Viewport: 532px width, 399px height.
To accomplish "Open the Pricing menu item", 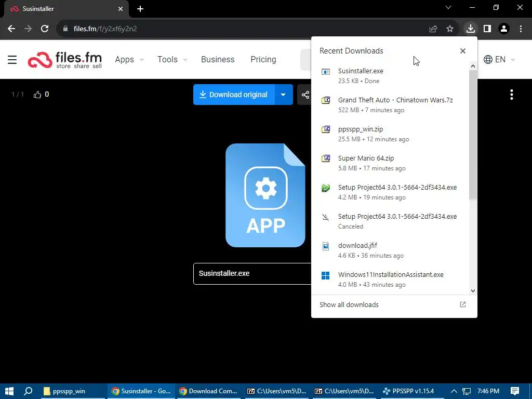I will tap(263, 59).
